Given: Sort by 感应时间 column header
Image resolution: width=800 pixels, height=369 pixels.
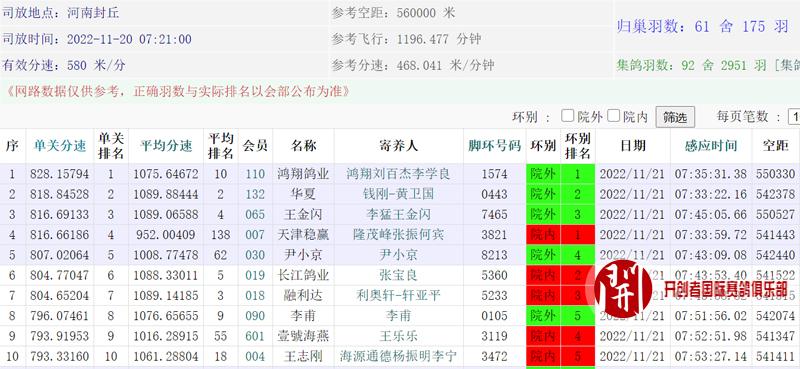Looking at the screenshot, I should [x=711, y=145].
